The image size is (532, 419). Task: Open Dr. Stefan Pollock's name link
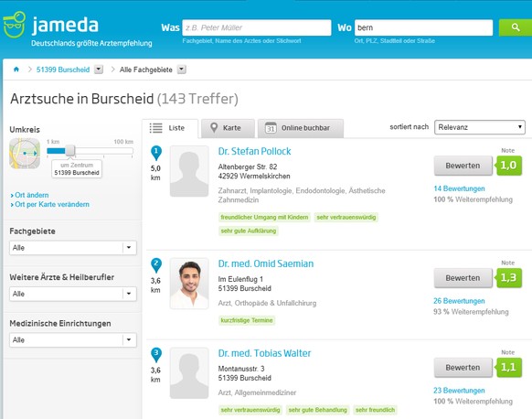pyautogui.click(x=254, y=152)
